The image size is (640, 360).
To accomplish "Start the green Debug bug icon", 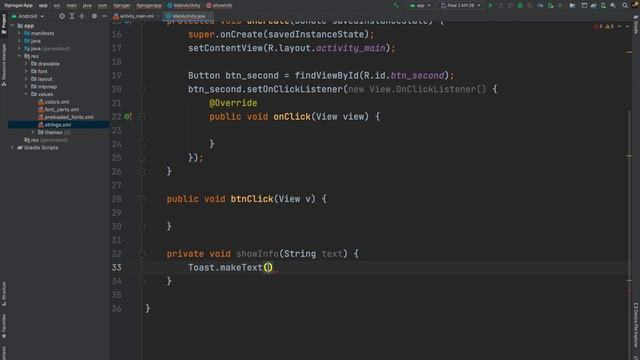I will (x=520, y=5).
